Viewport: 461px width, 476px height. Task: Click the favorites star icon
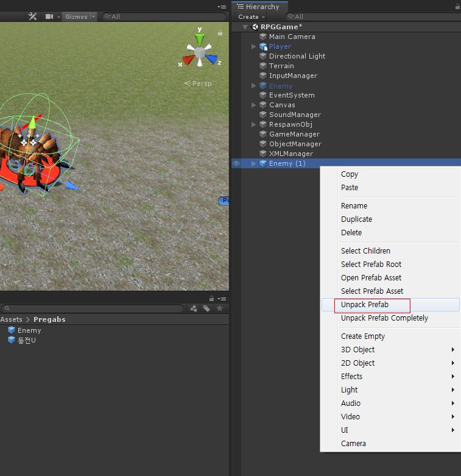220,308
